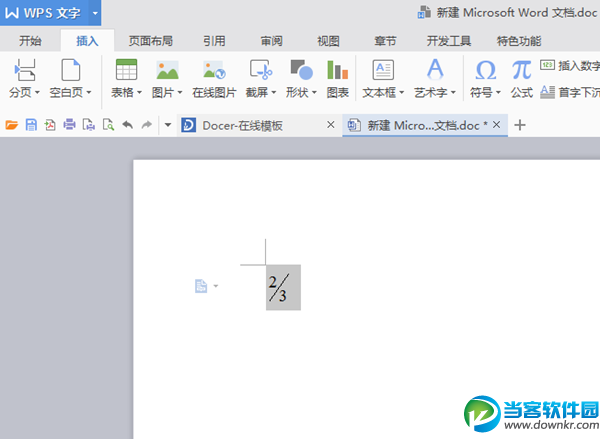Click the paste options icon beside the fraction
This screenshot has width=600, height=439.
point(201,286)
